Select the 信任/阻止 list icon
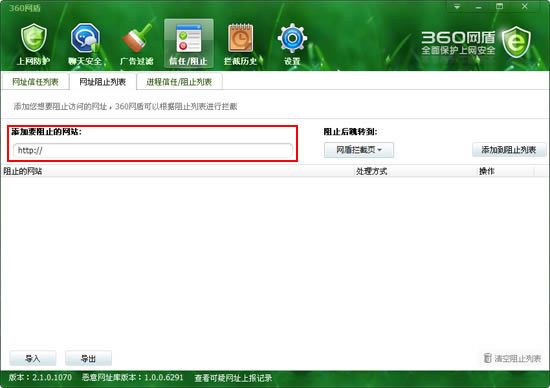The width and height of the screenshot is (550, 388). [x=189, y=38]
